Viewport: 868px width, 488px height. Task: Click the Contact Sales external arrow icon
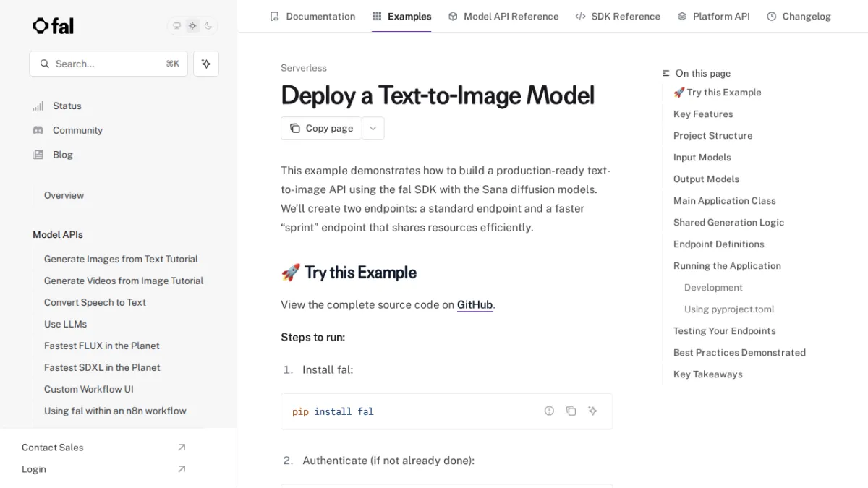point(182,448)
